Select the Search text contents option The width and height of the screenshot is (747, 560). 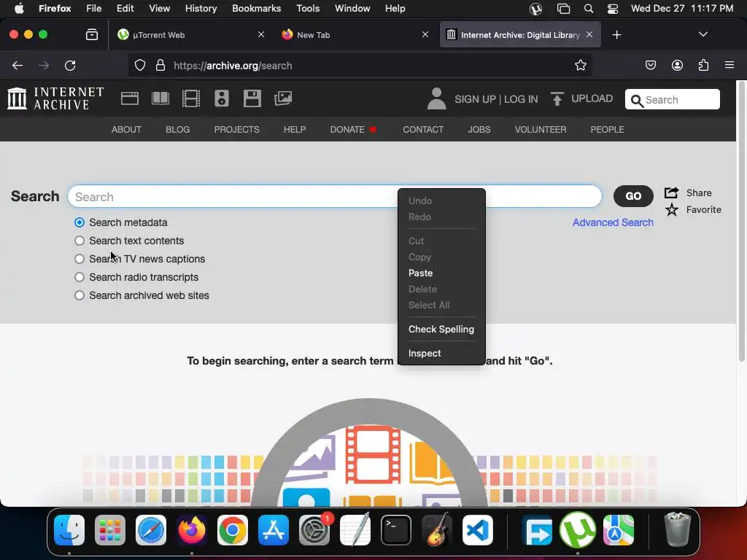point(80,241)
